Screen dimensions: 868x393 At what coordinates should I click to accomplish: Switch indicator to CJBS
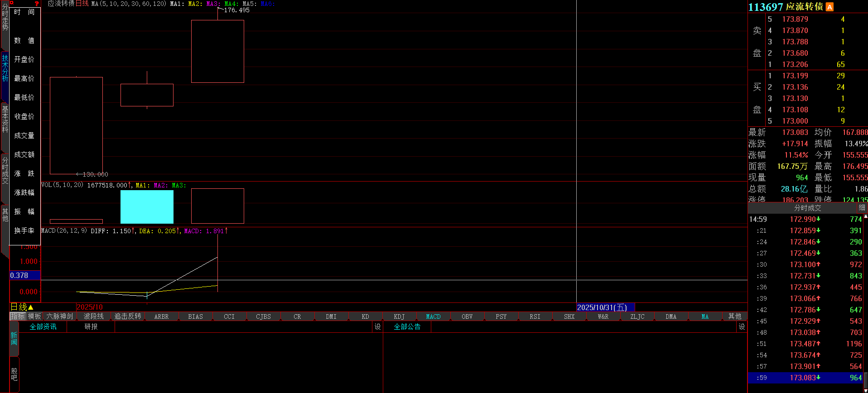coord(264,316)
